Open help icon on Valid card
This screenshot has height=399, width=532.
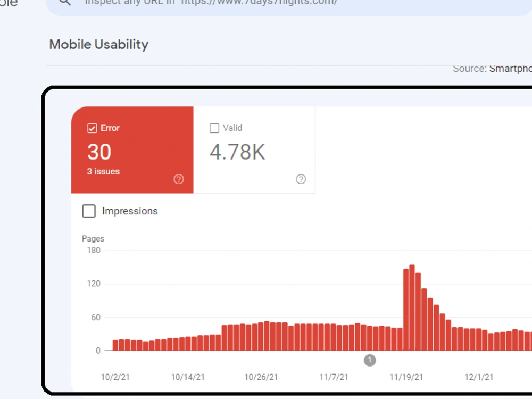tap(301, 179)
